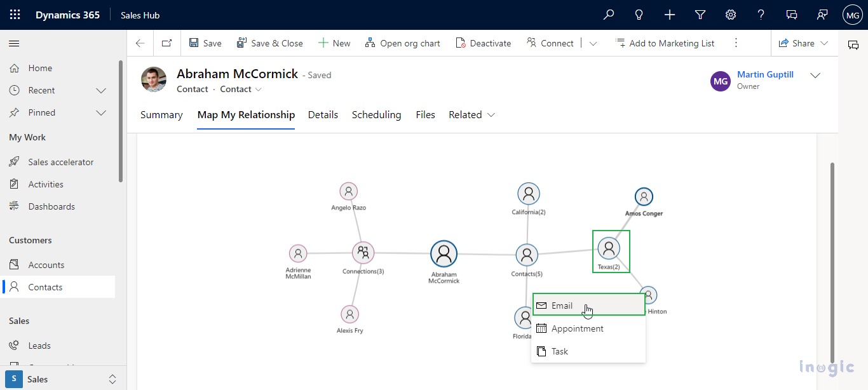Expand the Share button options

click(824, 43)
